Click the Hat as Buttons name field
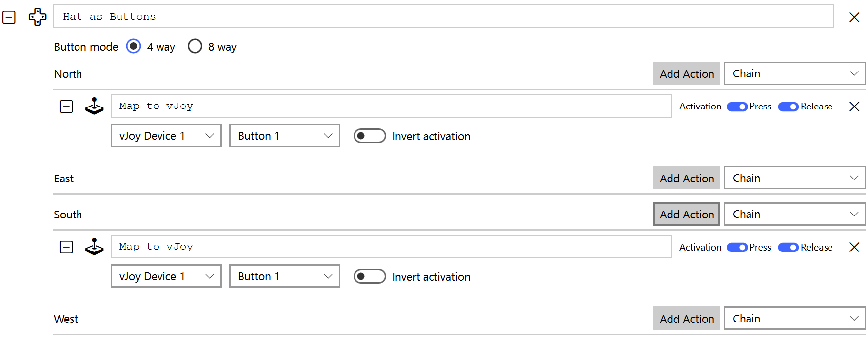868x358 pixels. 443,17
